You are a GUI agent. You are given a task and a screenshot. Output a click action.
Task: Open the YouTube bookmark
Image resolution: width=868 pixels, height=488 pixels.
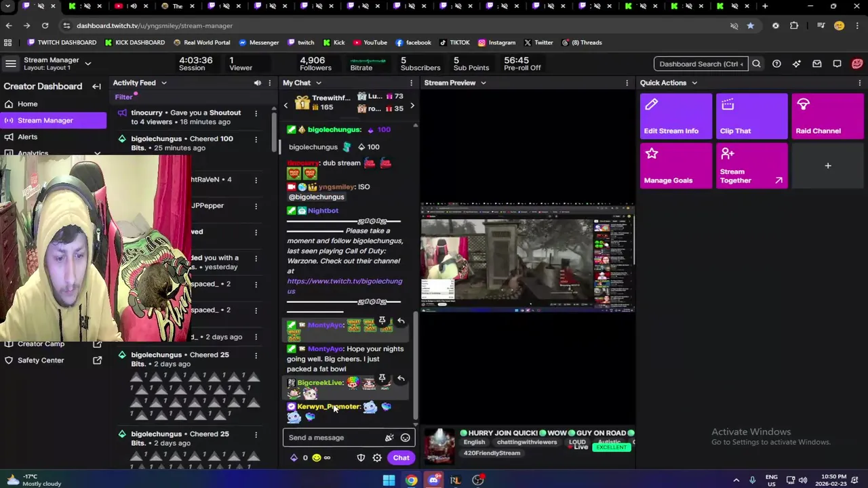coord(370,42)
